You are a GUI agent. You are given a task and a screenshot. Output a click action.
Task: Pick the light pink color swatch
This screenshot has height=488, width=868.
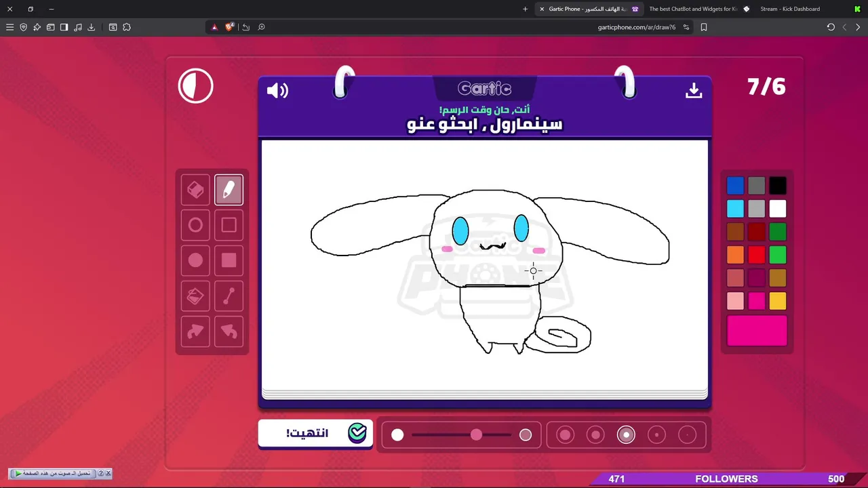(735, 301)
